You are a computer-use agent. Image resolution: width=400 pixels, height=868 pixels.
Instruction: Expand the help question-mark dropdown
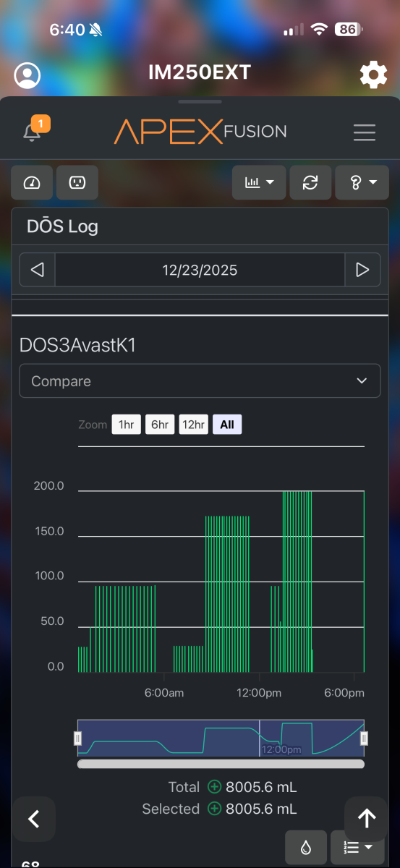pyautogui.click(x=362, y=182)
